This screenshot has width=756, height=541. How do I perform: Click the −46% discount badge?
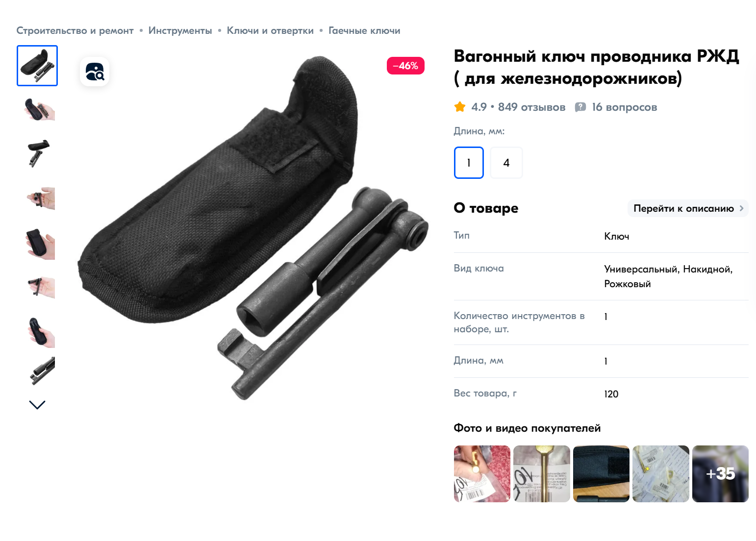click(405, 66)
